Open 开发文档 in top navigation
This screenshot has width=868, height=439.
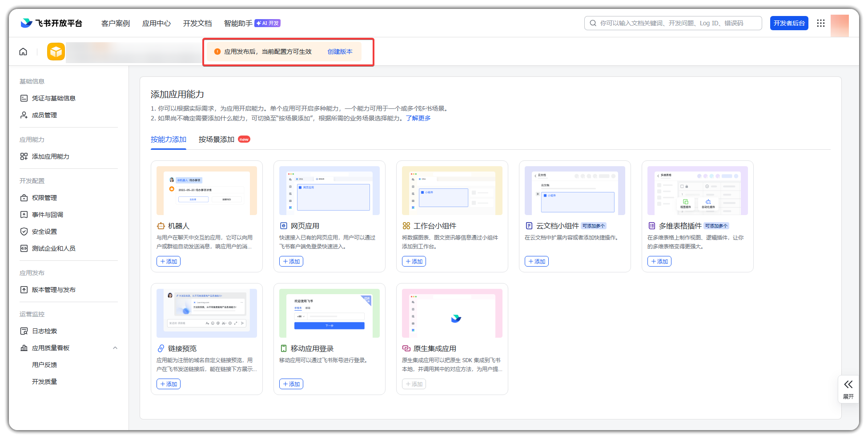click(197, 23)
